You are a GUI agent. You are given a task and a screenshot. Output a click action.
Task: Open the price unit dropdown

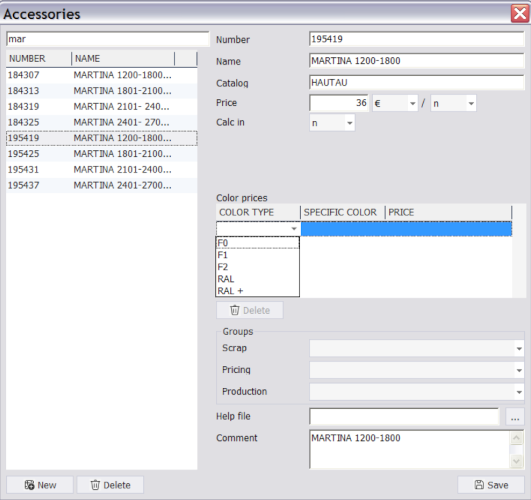click(453, 103)
